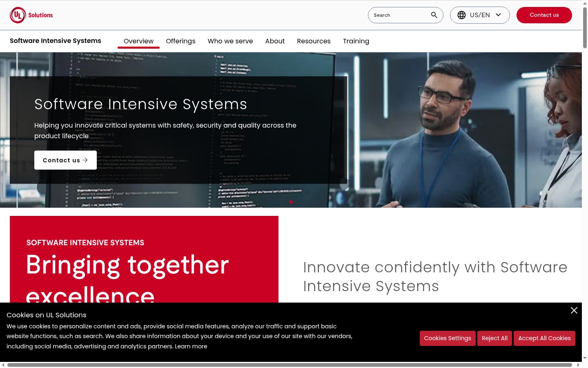
Task: Click the scroll right arrow
Action: pyautogui.click(x=579, y=365)
